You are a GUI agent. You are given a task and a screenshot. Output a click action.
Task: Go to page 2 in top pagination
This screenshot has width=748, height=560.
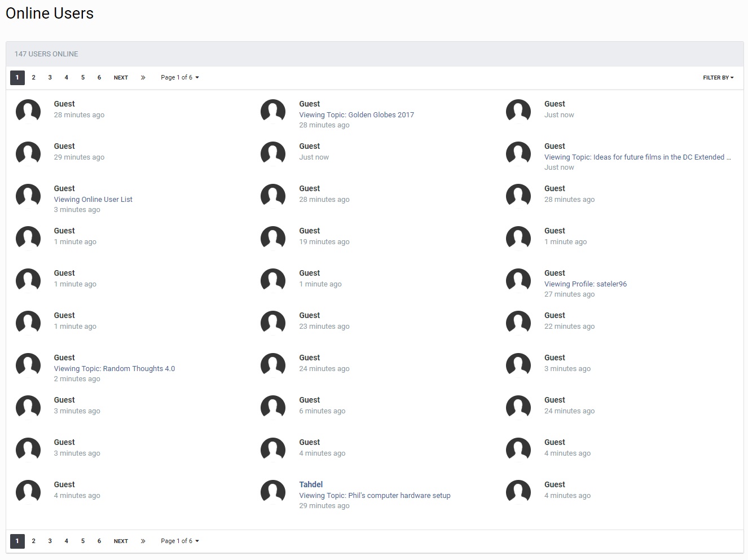pos(34,78)
